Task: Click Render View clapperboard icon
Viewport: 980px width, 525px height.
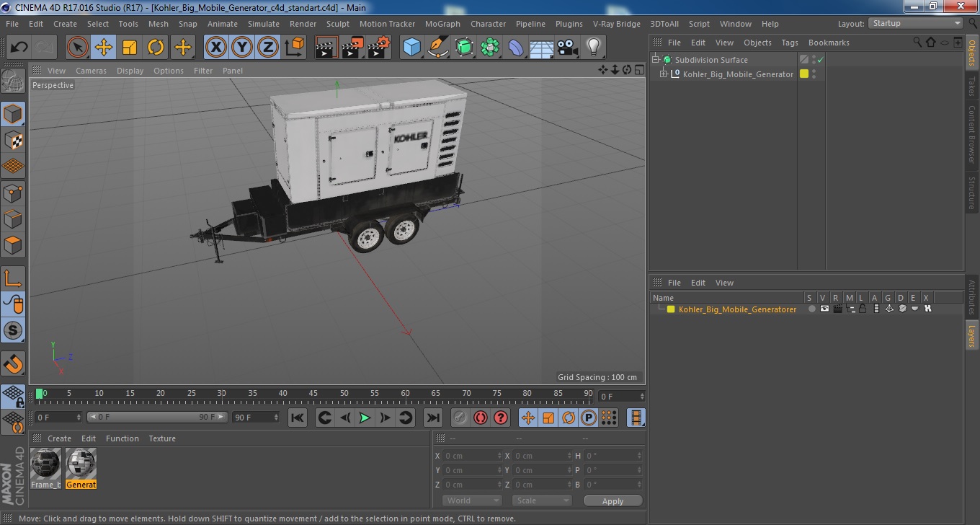Action: pos(326,48)
